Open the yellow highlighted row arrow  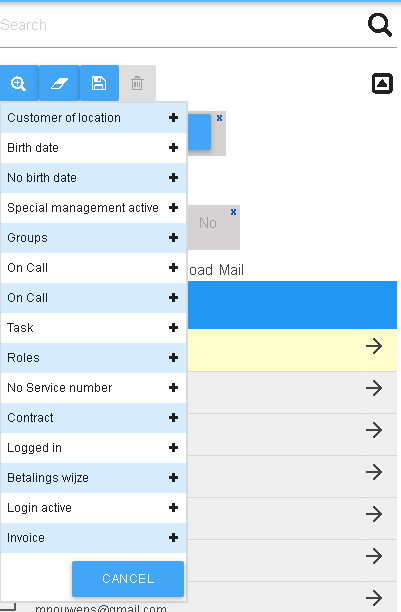[374, 346]
